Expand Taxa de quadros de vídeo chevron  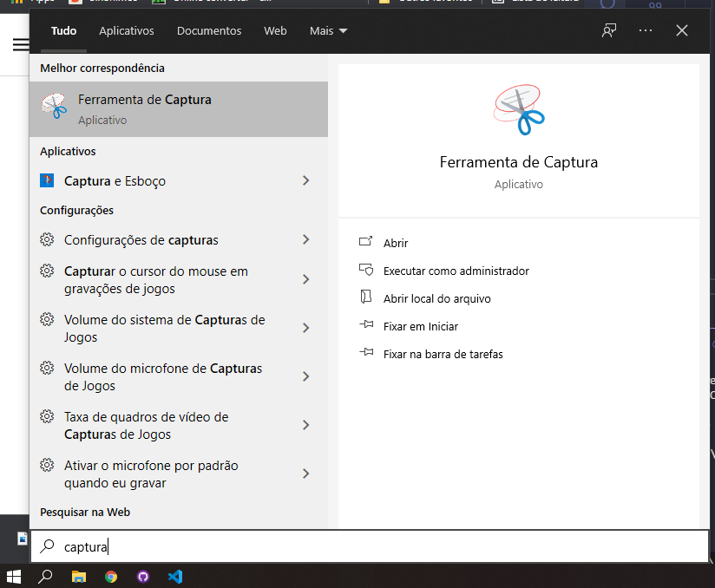click(x=306, y=425)
